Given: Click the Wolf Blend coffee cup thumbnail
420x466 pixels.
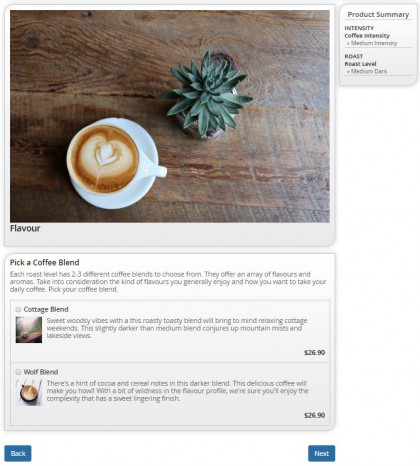Looking at the screenshot, I should click(x=29, y=392).
